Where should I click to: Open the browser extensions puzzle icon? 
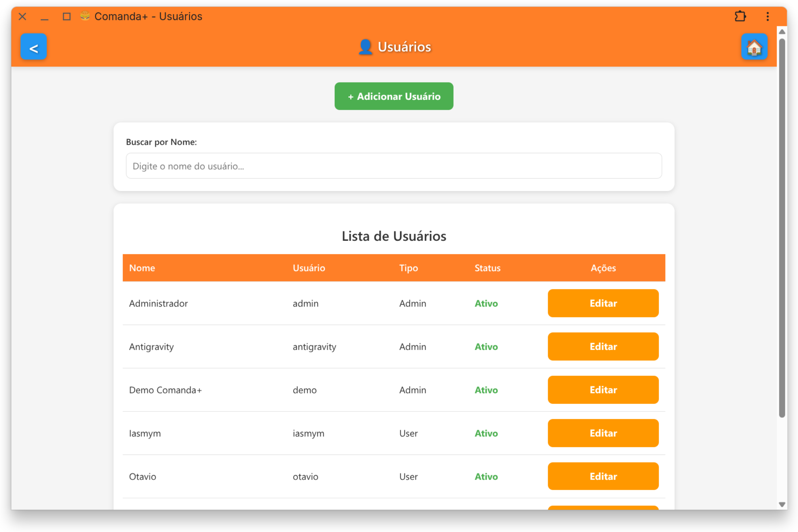click(740, 16)
